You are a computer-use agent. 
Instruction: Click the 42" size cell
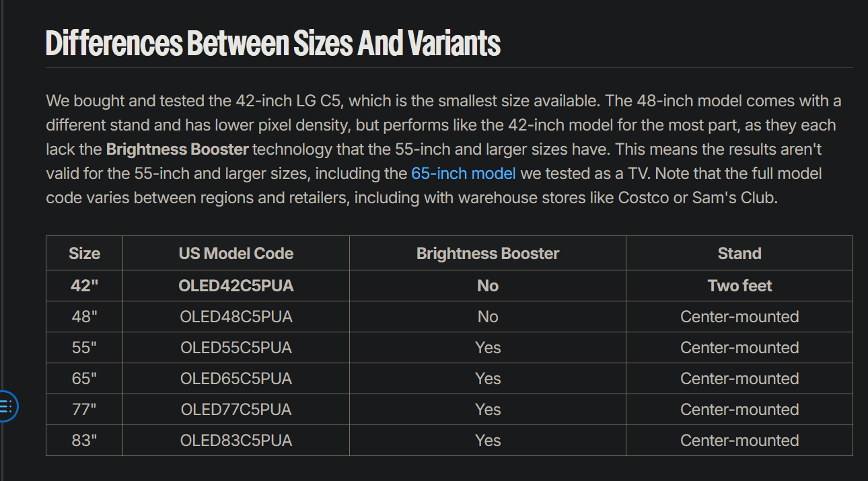coord(84,286)
